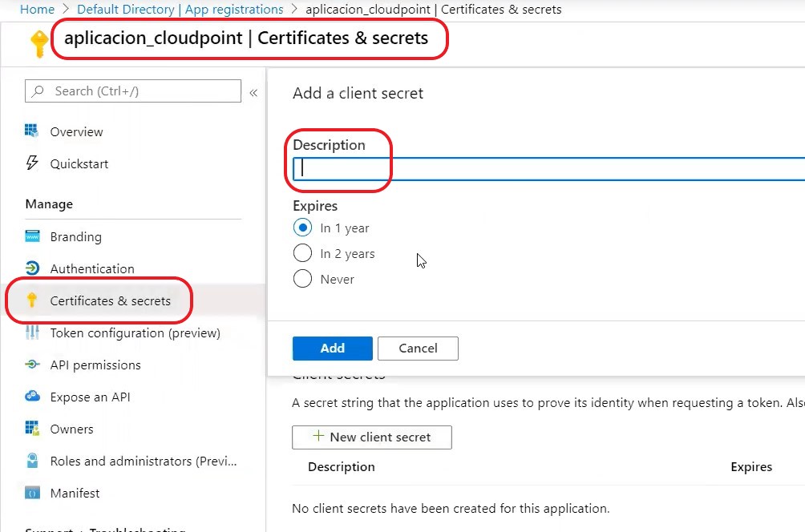Open Certificates & secrets menu item

coord(110,300)
